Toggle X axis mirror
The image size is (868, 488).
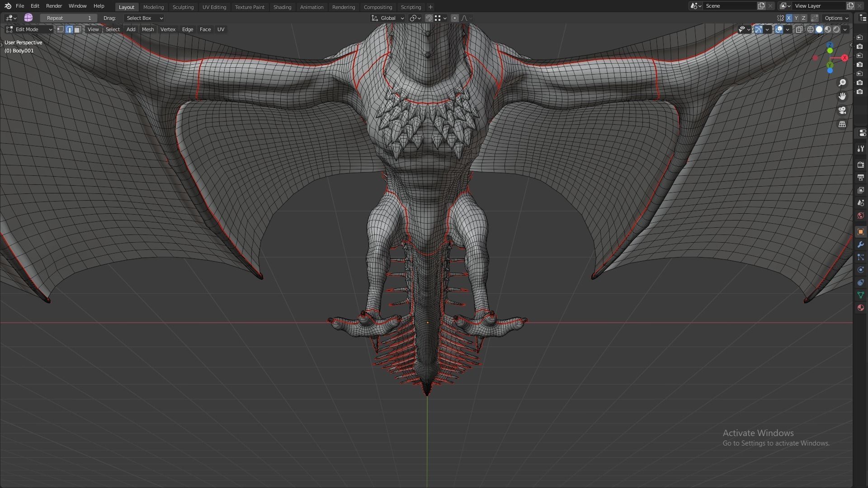[789, 18]
